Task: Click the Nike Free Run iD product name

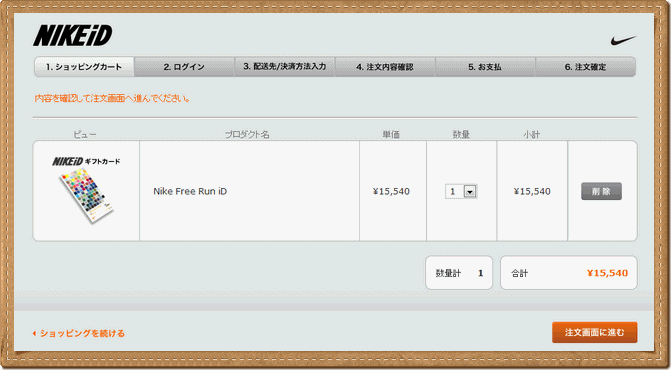Action: click(190, 191)
